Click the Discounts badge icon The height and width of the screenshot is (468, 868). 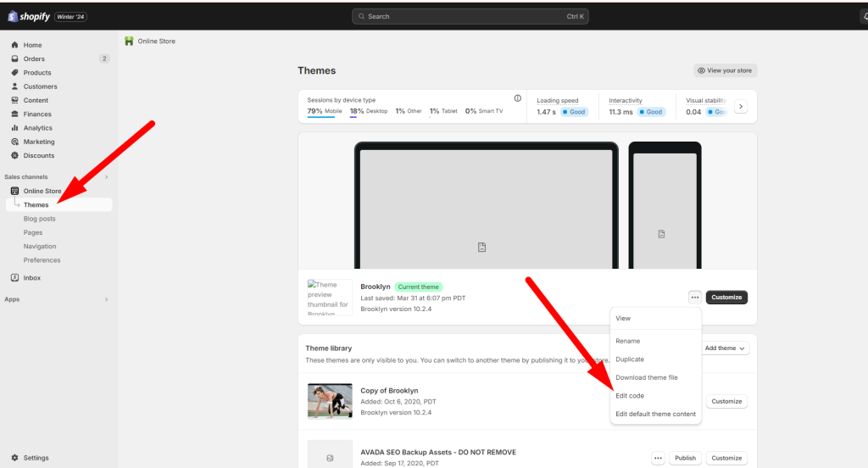coord(15,156)
